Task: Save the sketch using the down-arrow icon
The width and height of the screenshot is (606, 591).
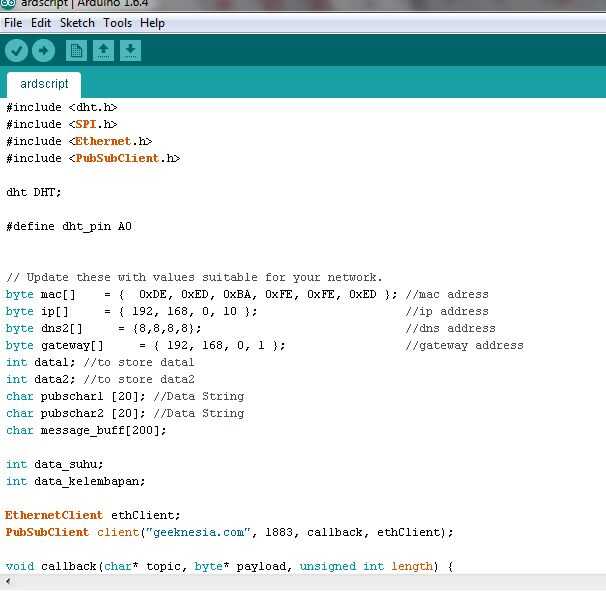Action: [130, 51]
